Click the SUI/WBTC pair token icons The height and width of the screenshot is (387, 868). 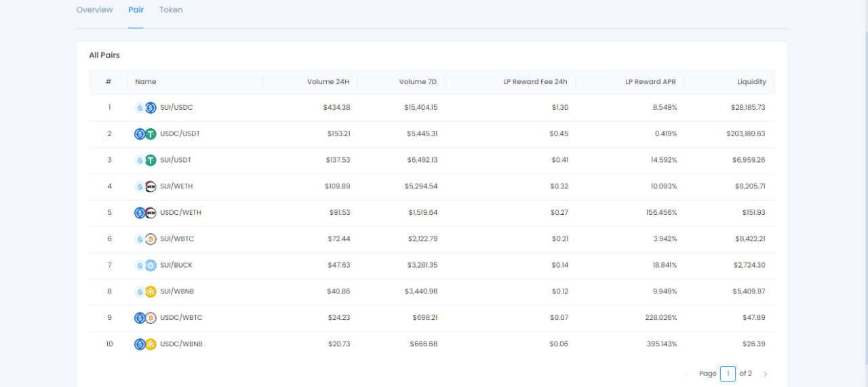tap(145, 239)
